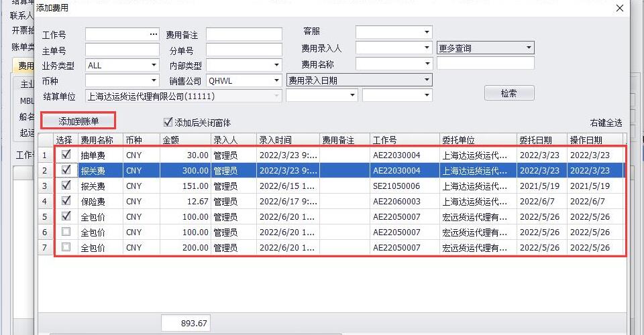
Task: Click the 工作号 ellipsis browse icon
Action: 154,33
